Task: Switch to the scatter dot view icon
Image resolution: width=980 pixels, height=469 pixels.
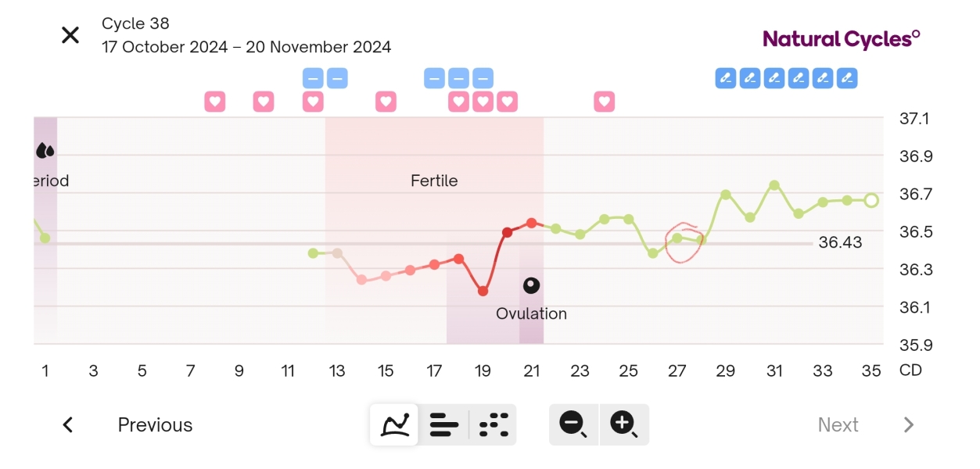Action: coord(493,424)
